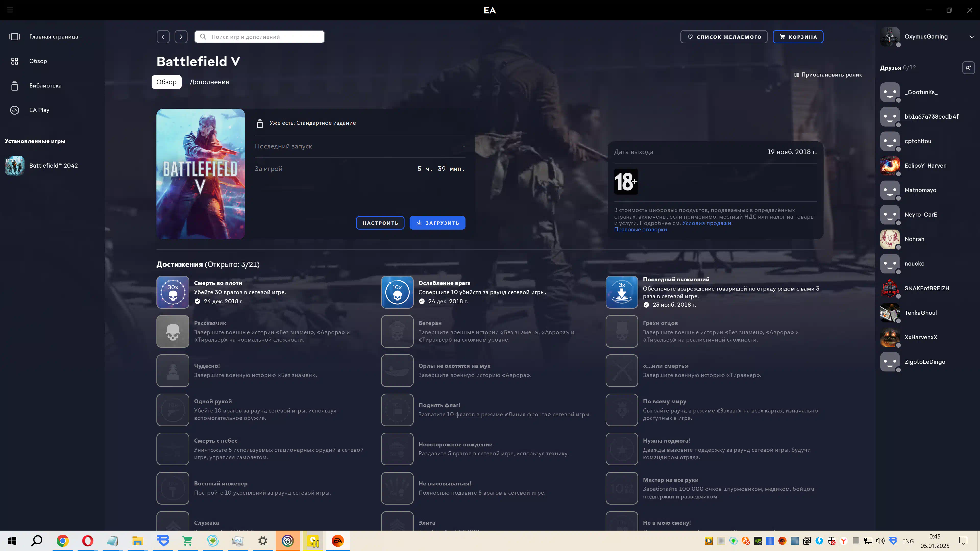The width and height of the screenshot is (980, 551).
Task: Click По всему миру achievement icon
Action: (622, 410)
